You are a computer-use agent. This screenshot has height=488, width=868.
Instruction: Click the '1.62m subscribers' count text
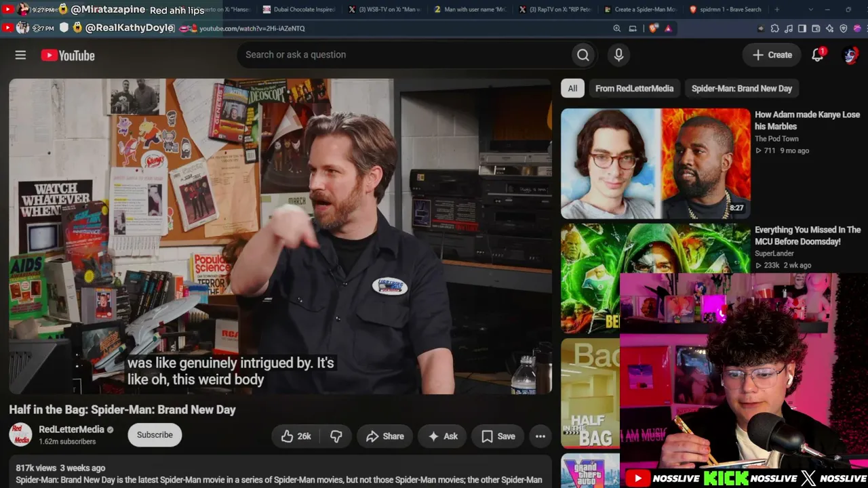67,442
